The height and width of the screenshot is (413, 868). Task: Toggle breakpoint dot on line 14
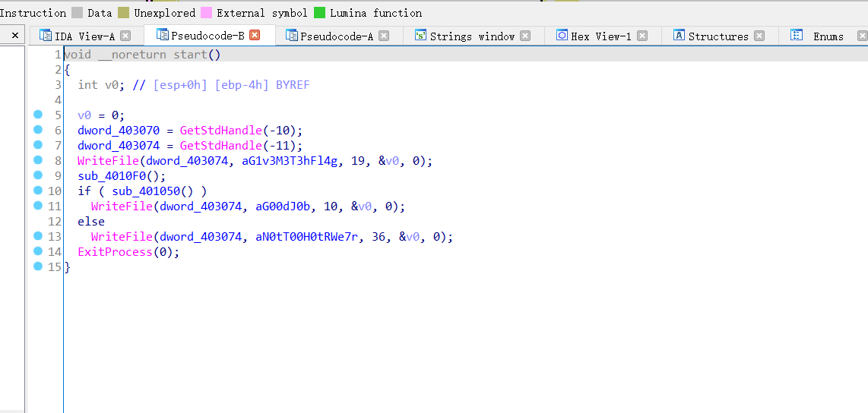pyautogui.click(x=38, y=251)
